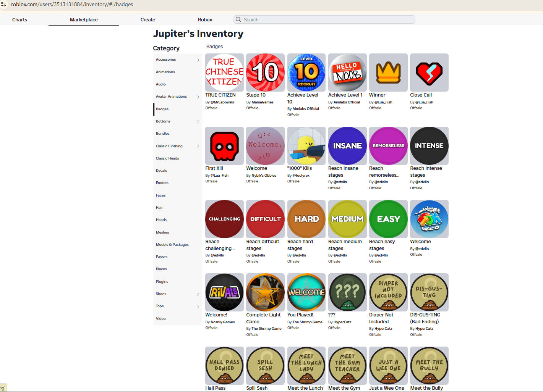Open the browser site info icon
543x392 pixels.
(x=4, y=4)
